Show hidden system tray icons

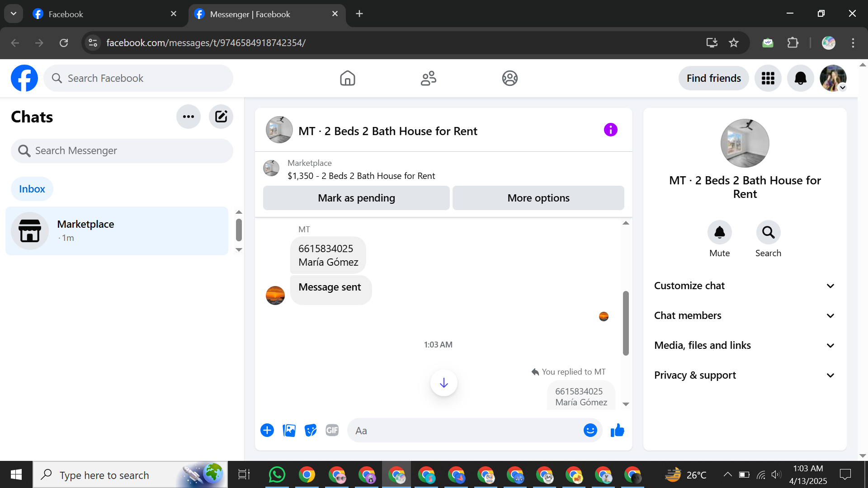point(727,474)
